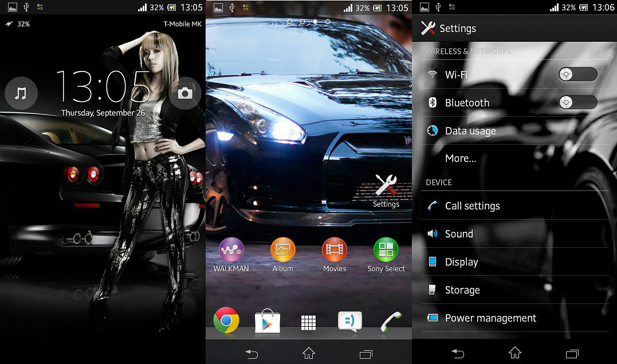Image resolution: width=617 pixels, height=364 pixels.
Task: Tap the Settings title text in header
Action: click(x=458, y=28)
